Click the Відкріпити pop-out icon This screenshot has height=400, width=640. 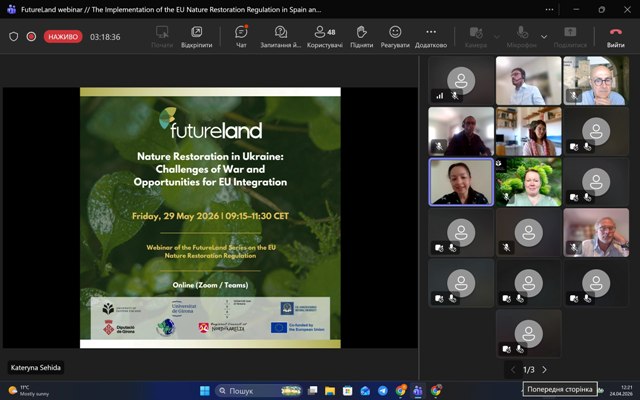point(197,36)
